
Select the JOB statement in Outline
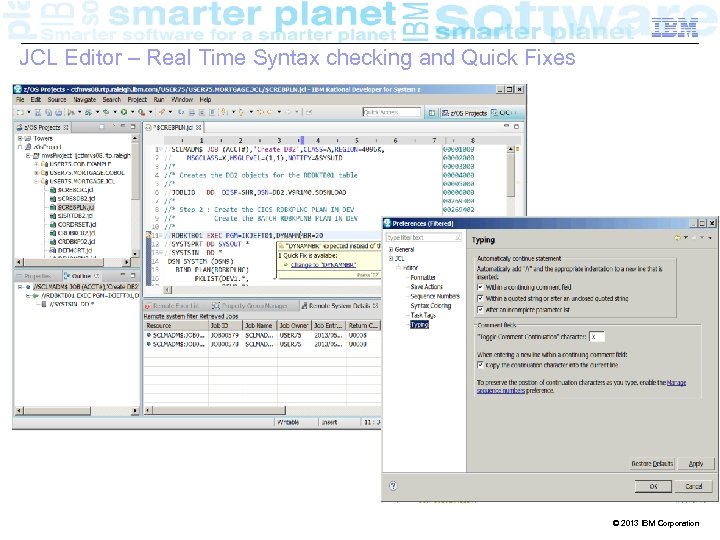(x=85, y=287)
